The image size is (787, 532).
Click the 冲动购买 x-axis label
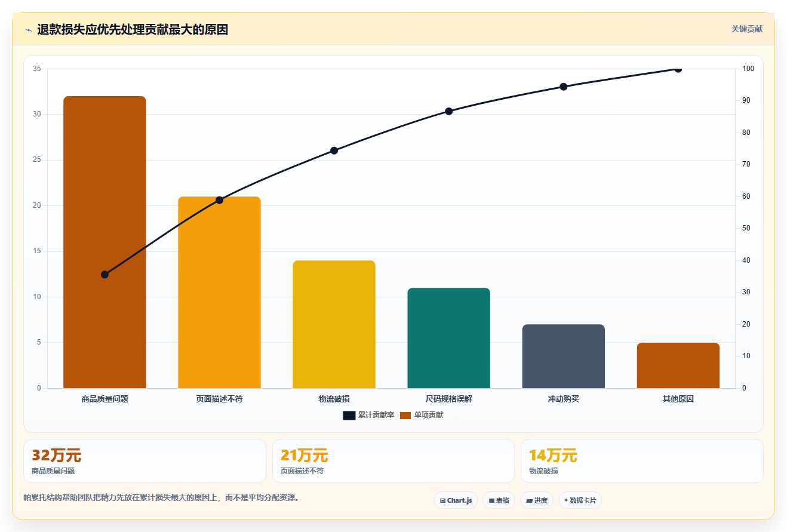coord(563,399)
